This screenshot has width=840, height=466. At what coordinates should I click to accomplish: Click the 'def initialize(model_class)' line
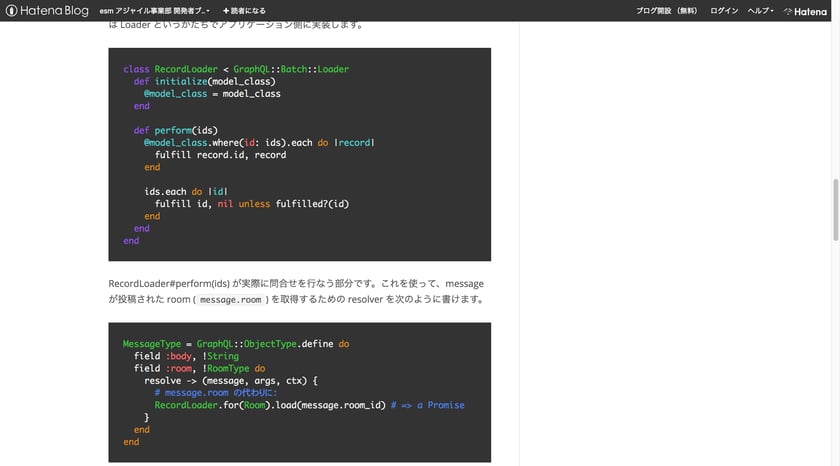coord(204,81)
